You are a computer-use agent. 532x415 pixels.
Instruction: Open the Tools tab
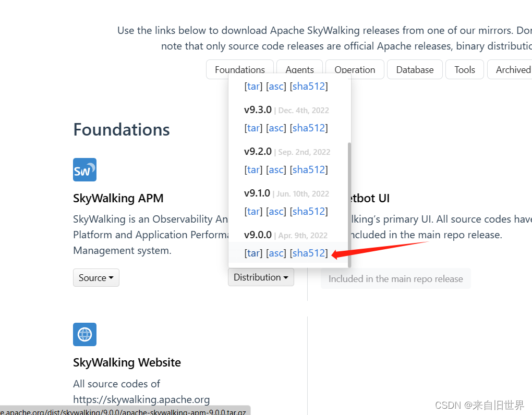[465, 69]
